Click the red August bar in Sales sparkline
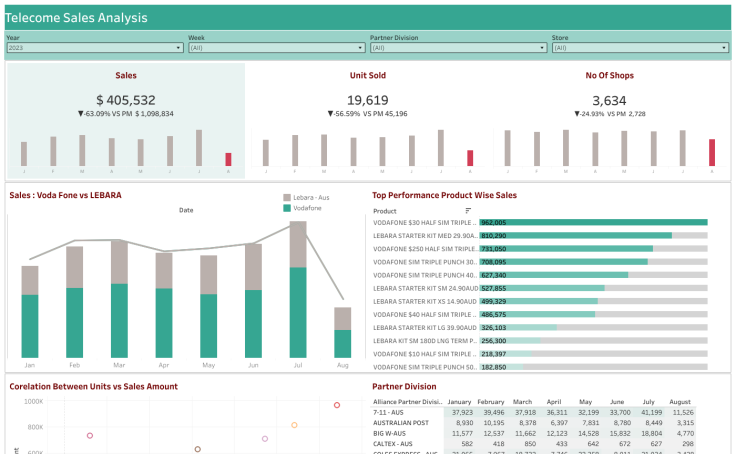This screenshot has height=454, width=736. [228, 159]
